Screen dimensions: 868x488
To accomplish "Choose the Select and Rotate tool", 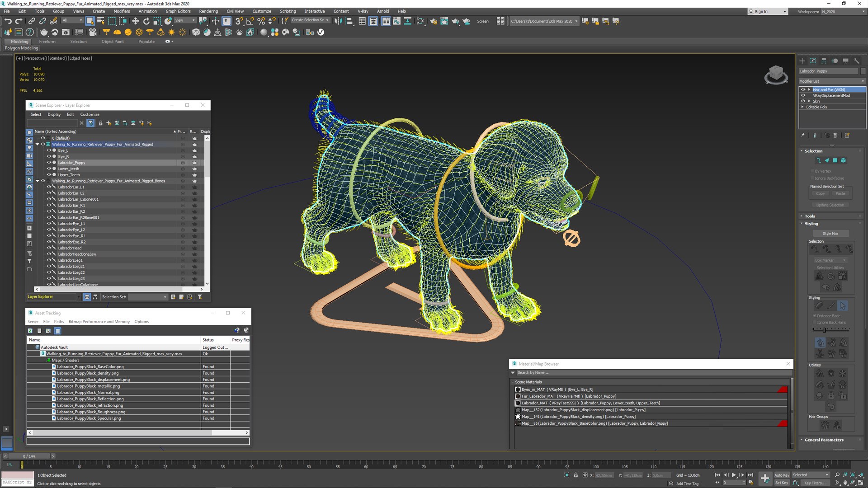I will (x=146, y=21).
